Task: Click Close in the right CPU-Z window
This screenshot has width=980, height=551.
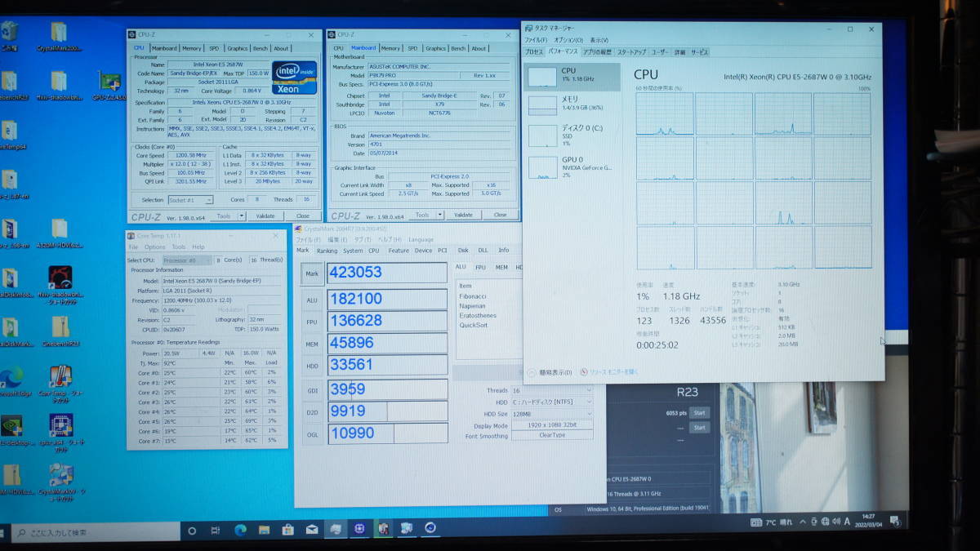Action: pos(500,215)
